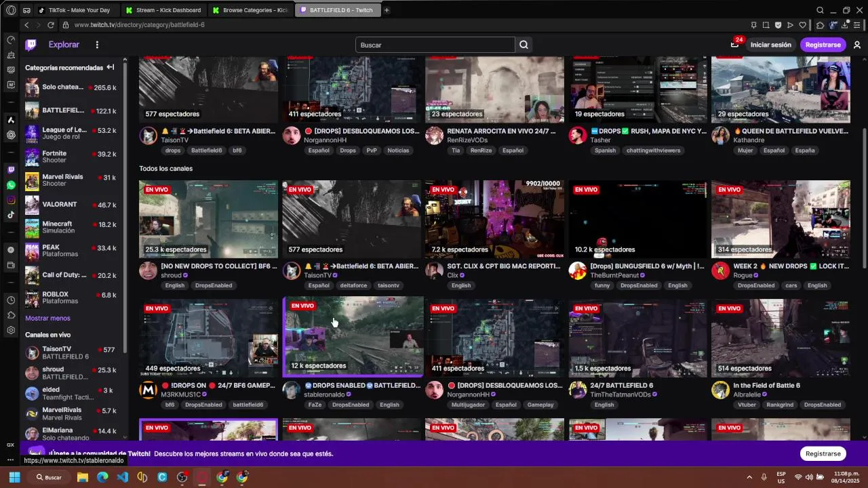Viewport: 868px width, 488px height.
Task: Open Visual Studio Code from taskbar
Action: [x=122, y=477]
